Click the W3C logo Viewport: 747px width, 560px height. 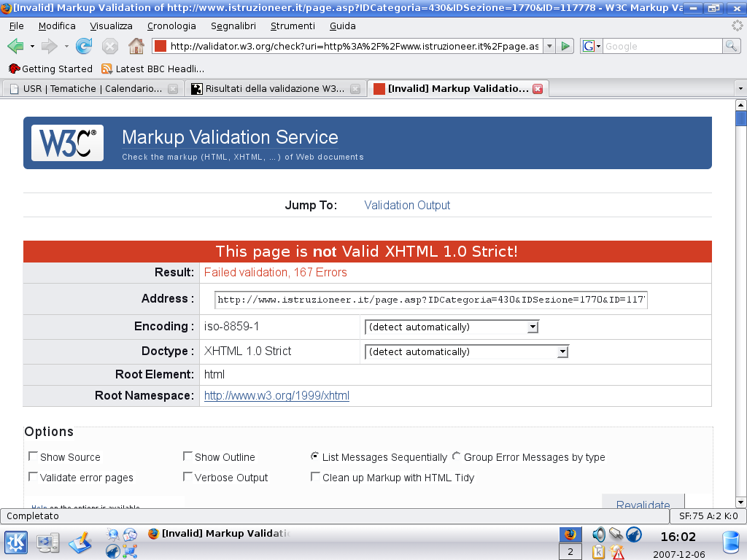point(67,143)
